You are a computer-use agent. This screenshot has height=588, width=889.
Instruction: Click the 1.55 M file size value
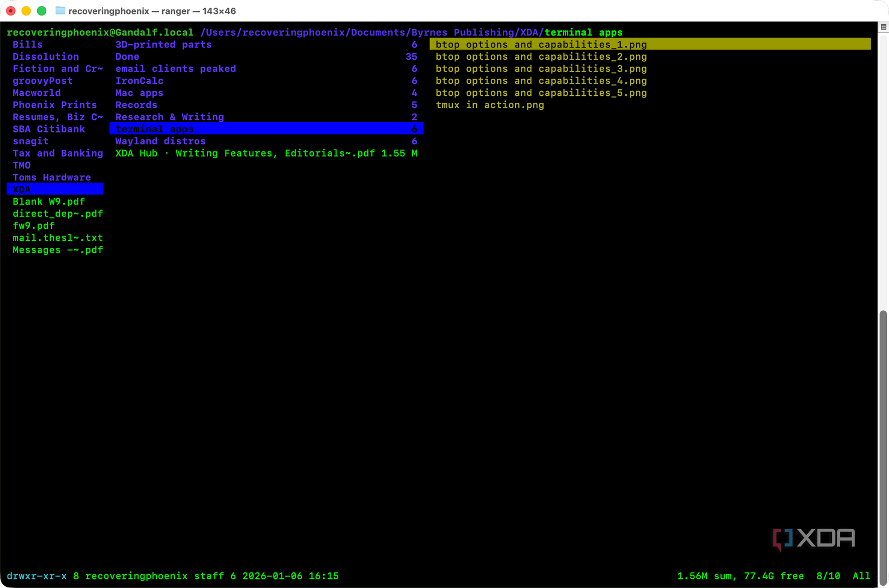(399, 153)
